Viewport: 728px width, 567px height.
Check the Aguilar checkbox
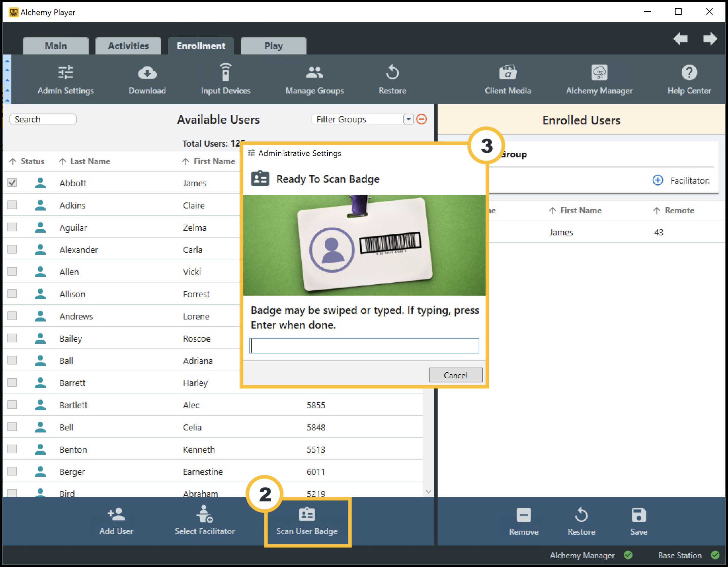12,227
